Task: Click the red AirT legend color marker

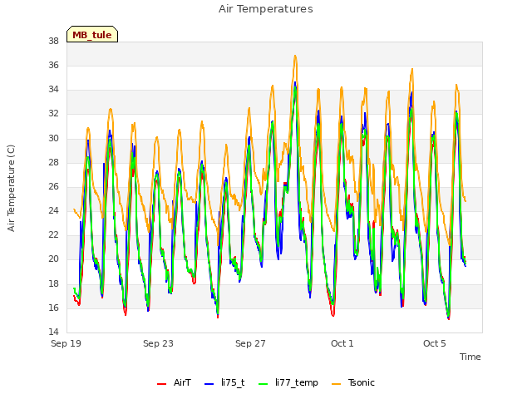Action: coord(162,384)
